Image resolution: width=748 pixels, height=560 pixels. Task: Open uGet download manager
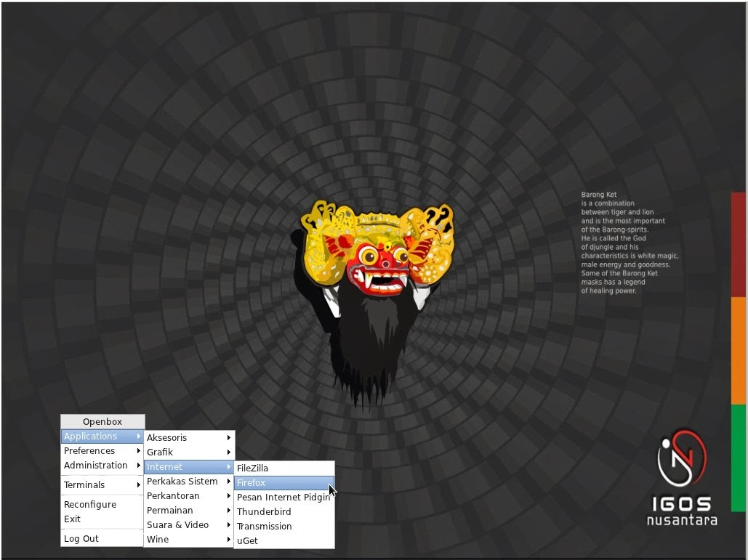pos(247,540)
